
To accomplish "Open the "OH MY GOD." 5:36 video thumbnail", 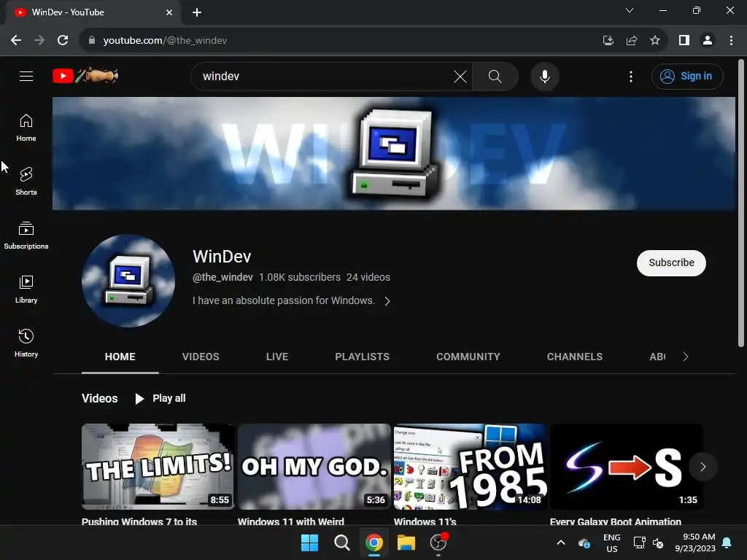I will 314,467.
